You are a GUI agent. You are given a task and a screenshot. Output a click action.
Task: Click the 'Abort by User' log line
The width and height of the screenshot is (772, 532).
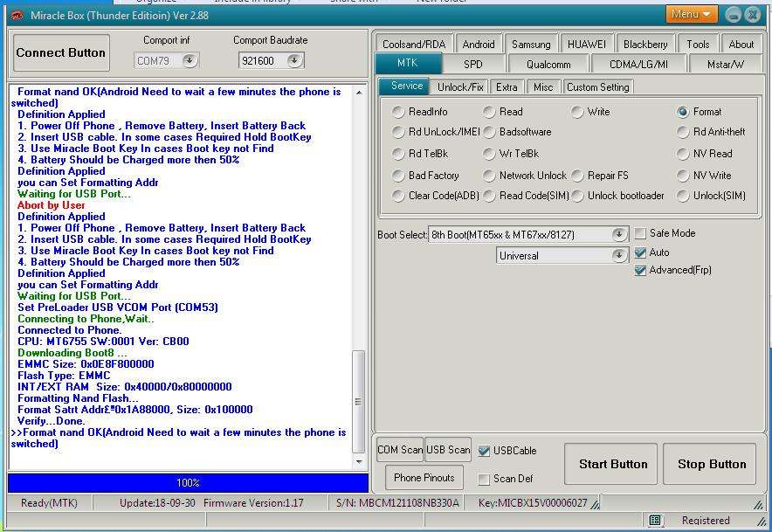[x=52, y=205]
